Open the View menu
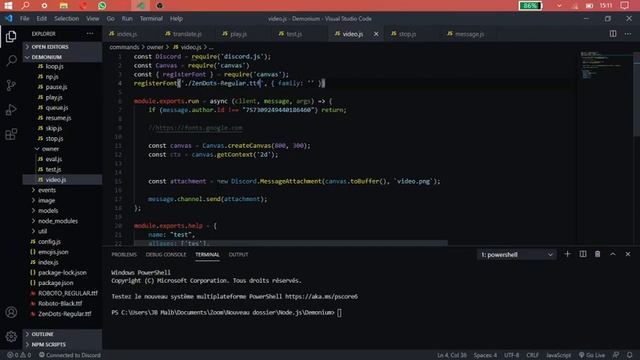Screen dimensions: 640x360 (x=93, y=19)
